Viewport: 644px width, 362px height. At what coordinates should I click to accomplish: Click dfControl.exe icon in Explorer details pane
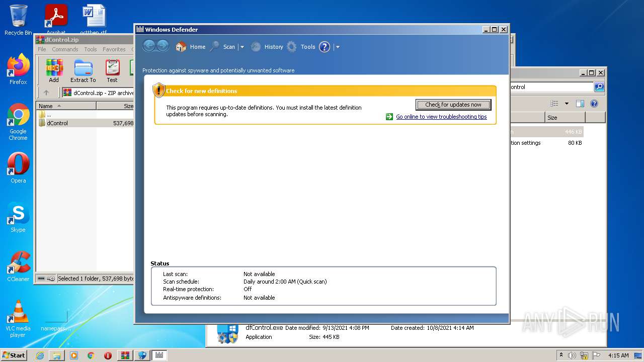click(227, 333)
